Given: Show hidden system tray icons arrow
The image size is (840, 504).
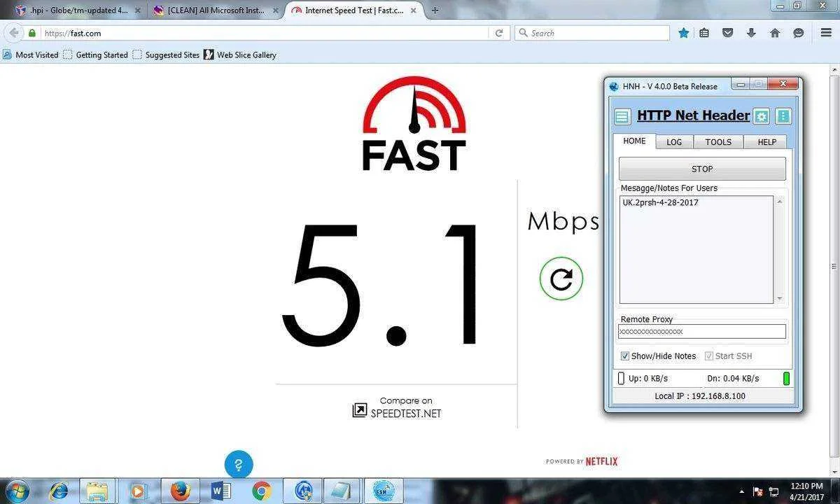Looking at the screenshot, I should 741,491.
